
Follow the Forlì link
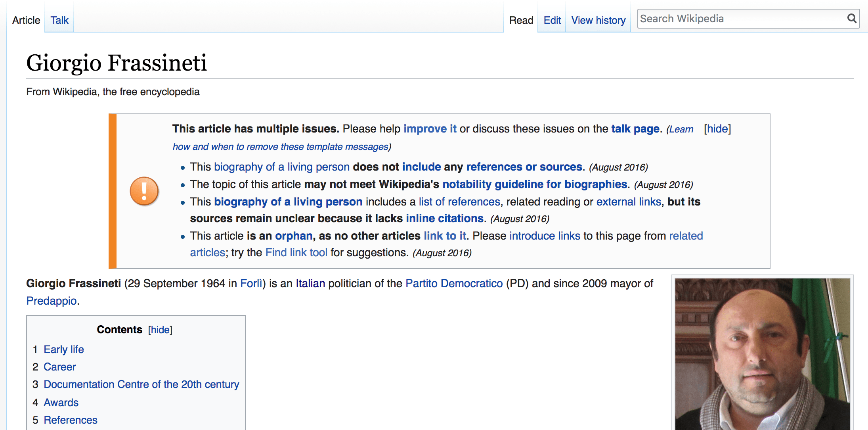251,284
